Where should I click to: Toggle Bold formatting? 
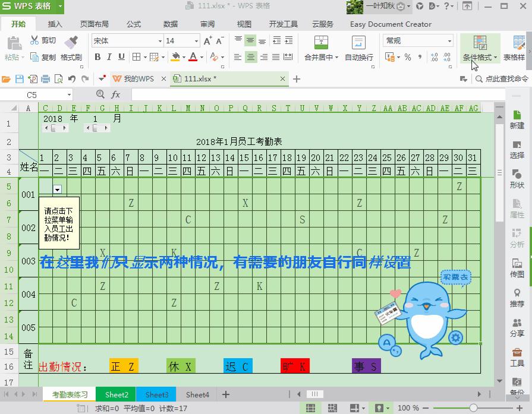(99, 56)
